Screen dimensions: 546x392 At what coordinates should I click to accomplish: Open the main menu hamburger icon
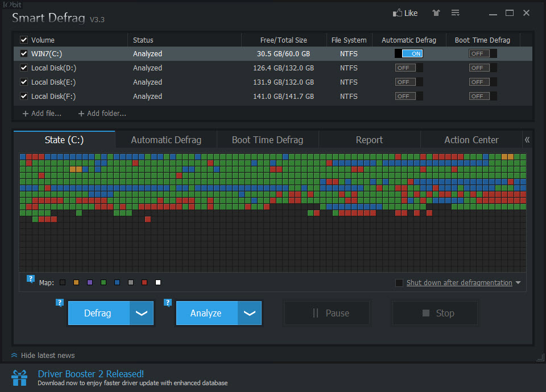(455, 13)
